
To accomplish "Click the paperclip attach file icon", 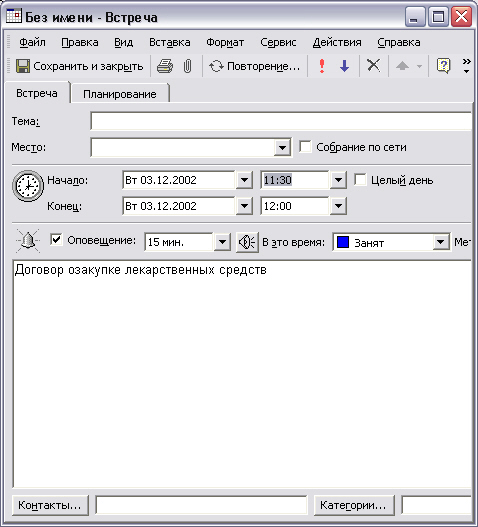I will [x=188, y=66].
